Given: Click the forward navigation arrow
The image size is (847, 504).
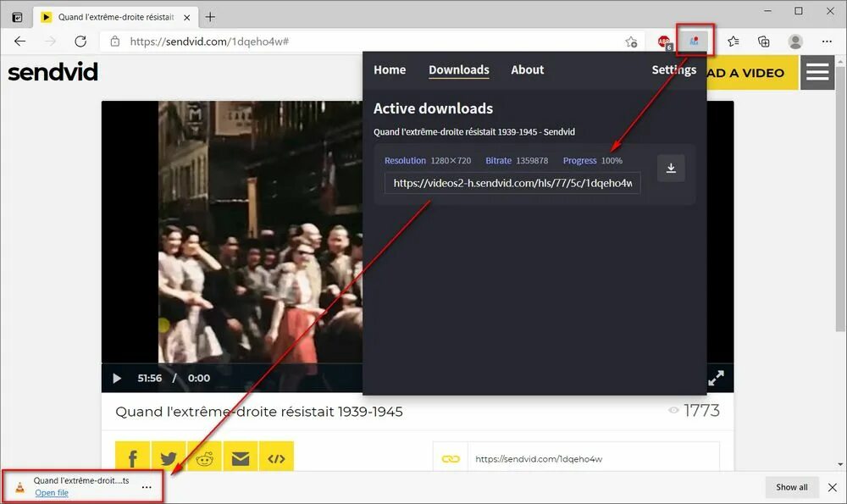Looking at the screenshot, I should (x=50, y=41).
